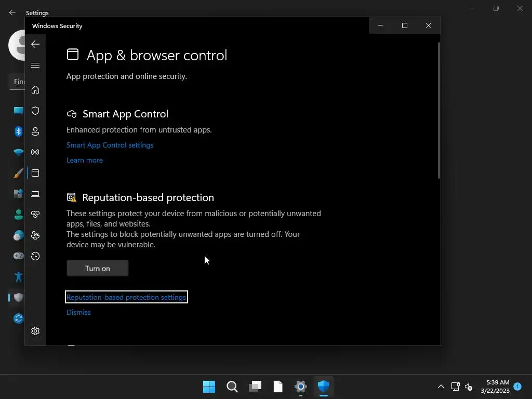Viewport: 532px width, 399px height.
Task: Open Windows Security settings gear
Action: (x=35, y=331)
